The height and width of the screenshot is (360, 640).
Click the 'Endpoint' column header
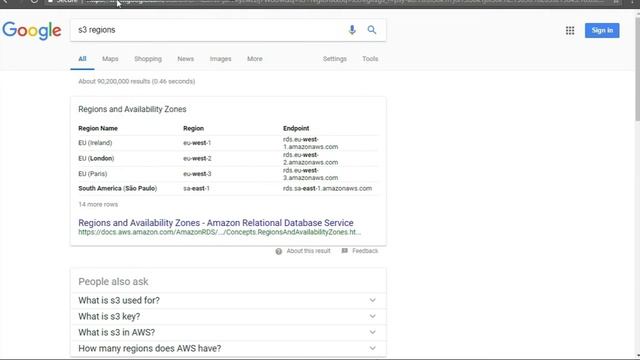(296, 128)
